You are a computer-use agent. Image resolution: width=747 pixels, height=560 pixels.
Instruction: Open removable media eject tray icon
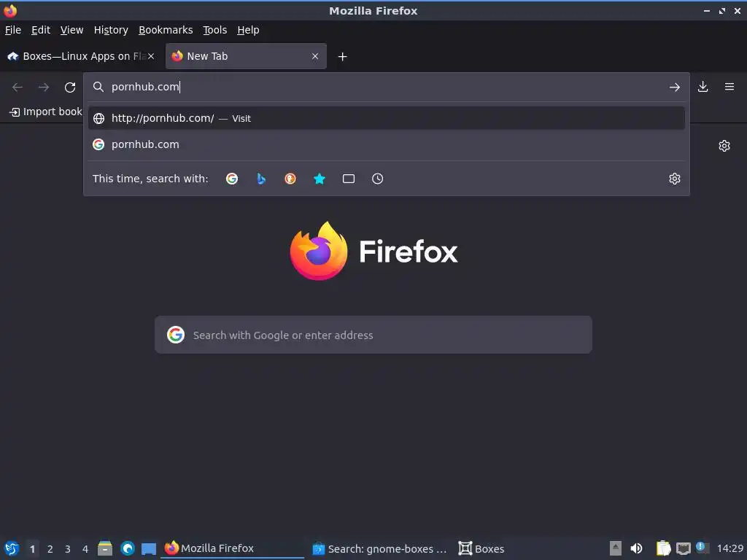[616, 548]
